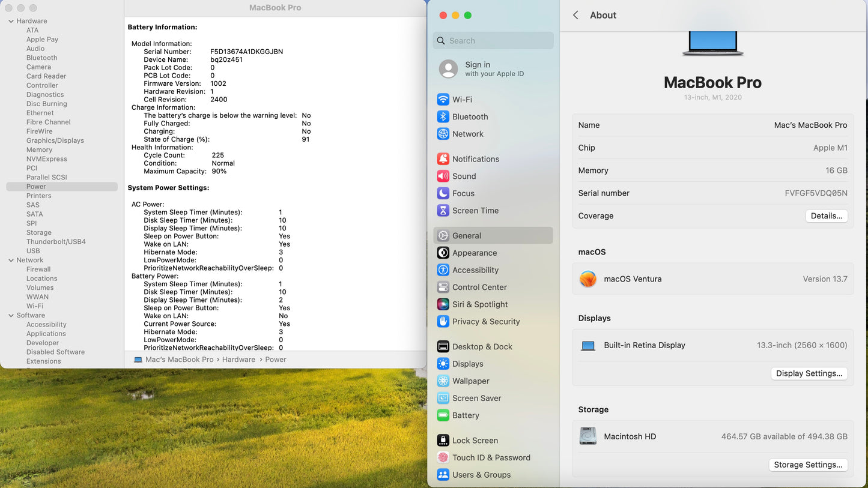Click the Screen Time hourglass icon

[x=443, y=211]
